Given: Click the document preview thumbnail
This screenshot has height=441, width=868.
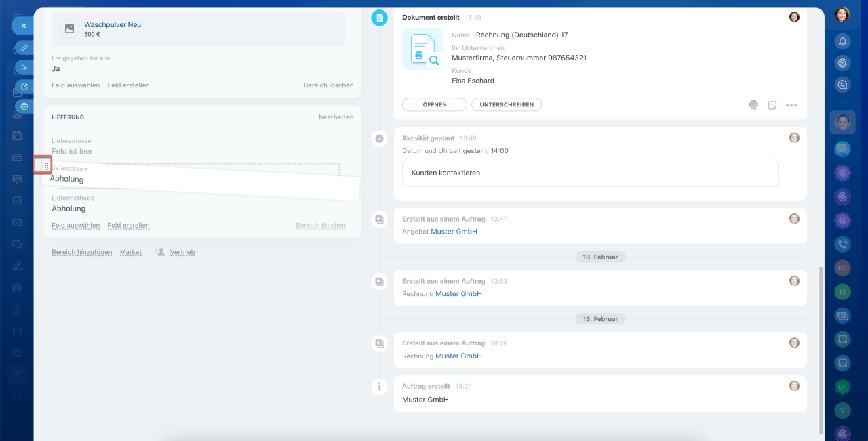Looking at the screenshot, I should click(x=422, y=49).
